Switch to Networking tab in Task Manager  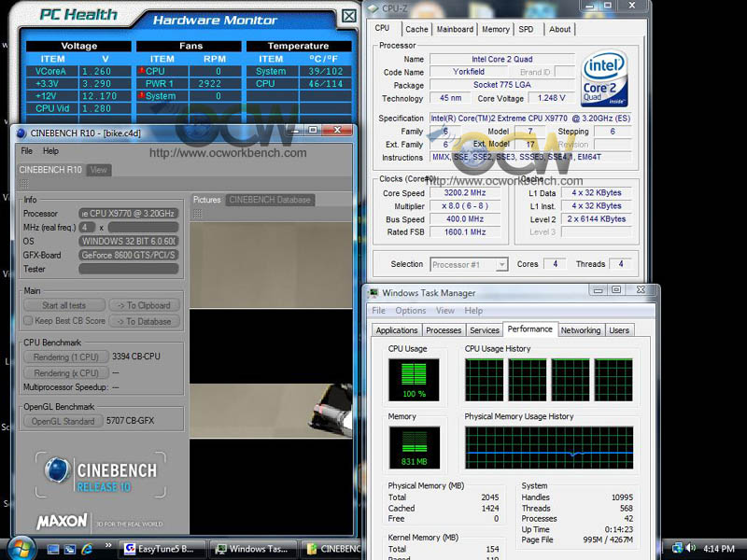pyautogui.click(x=580, y=330)
